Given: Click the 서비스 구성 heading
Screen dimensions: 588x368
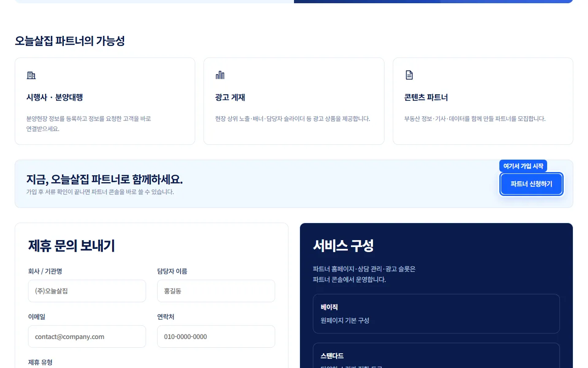Looking at the screenshot, I should pyautogui.click(x=343, y=246).
